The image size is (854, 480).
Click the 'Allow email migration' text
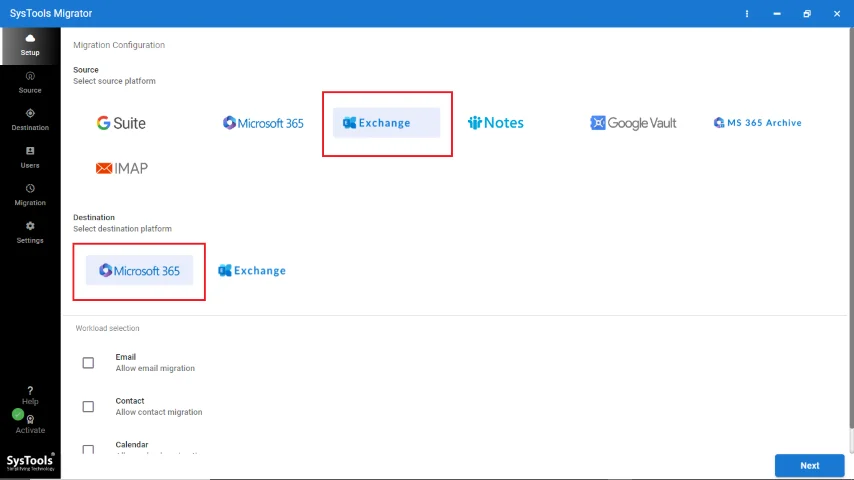point(155,368)
